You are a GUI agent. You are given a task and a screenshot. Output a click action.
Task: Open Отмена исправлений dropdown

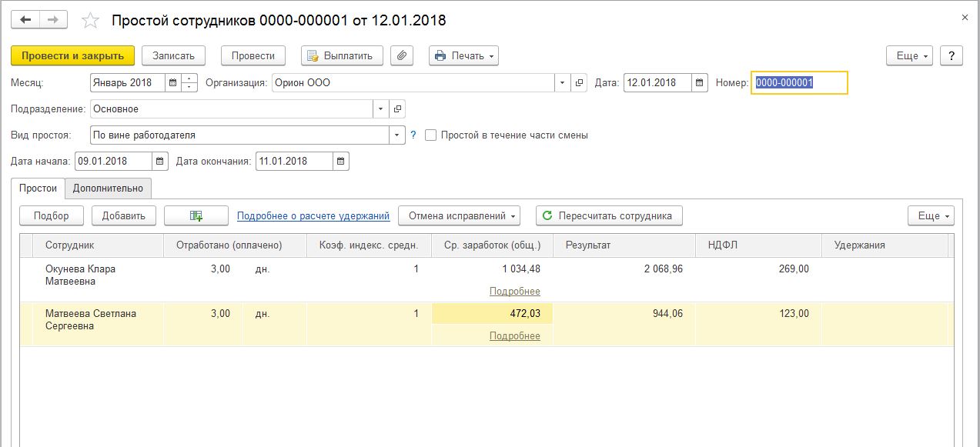point(459,216)
